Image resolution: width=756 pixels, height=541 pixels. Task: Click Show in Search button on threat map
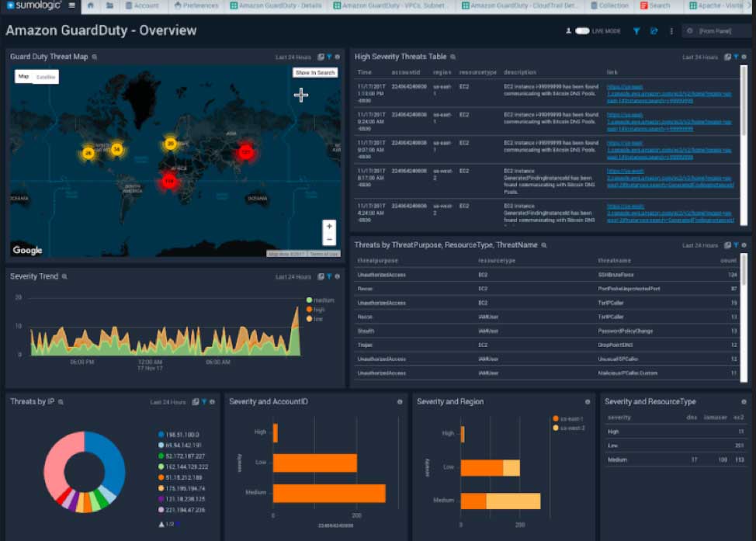click(x=315, y=72)
